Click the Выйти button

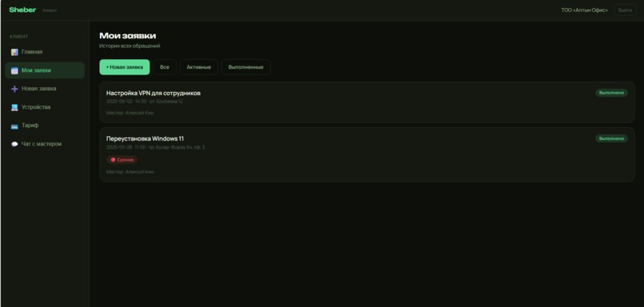[625, 10]
